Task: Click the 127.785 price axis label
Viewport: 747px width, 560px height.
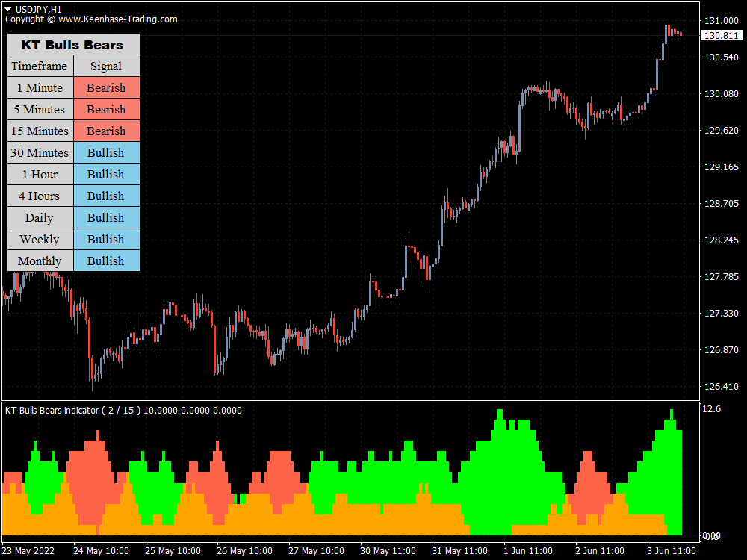Action: tap(722, 277)
